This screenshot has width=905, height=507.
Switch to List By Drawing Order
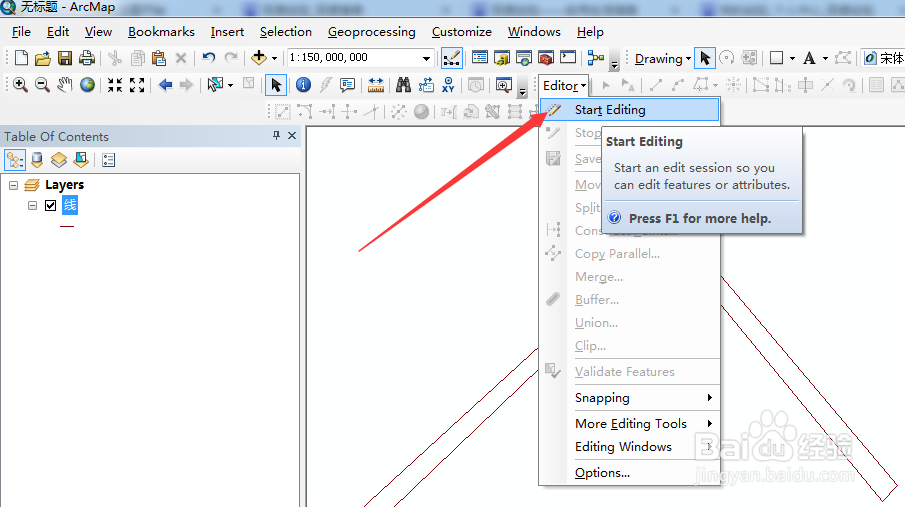click(x=15, y=160)
